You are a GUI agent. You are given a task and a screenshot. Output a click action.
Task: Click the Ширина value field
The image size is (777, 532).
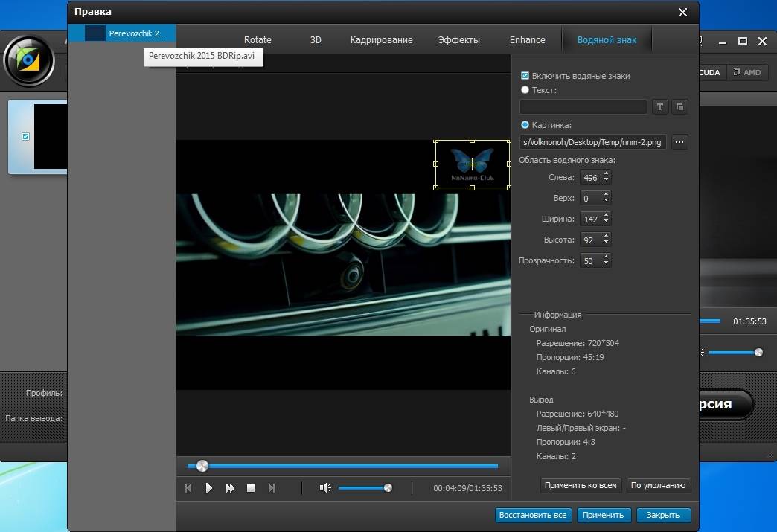point(591,219)
